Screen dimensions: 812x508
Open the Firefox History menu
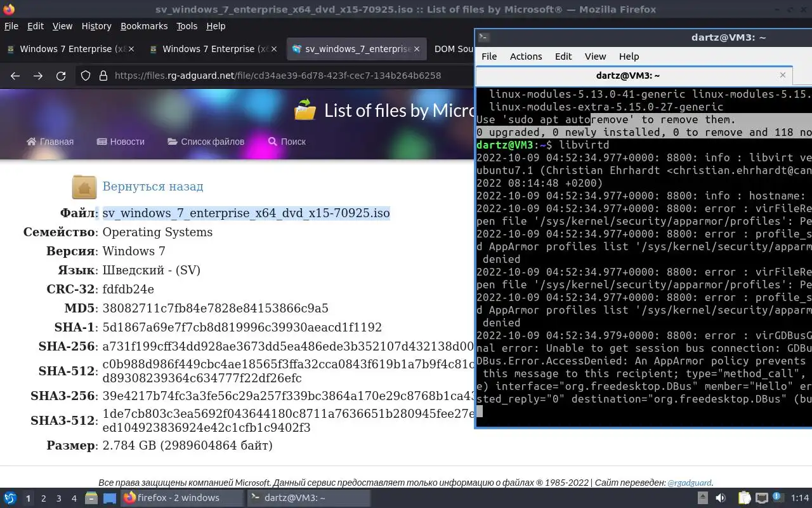[x=96, y=26]
